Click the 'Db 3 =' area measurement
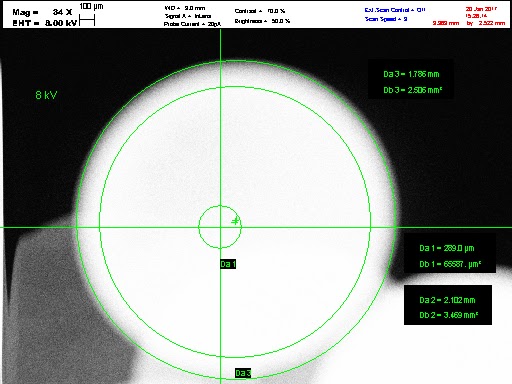 (413, 90)
